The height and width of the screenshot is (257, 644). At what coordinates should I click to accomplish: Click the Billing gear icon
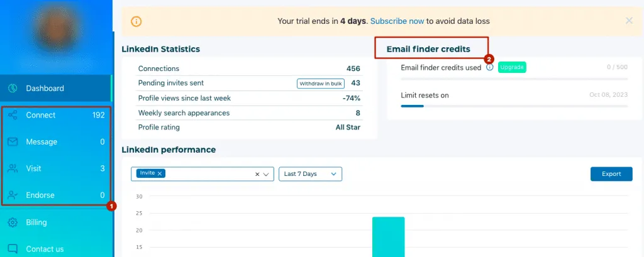coord(13,222)
